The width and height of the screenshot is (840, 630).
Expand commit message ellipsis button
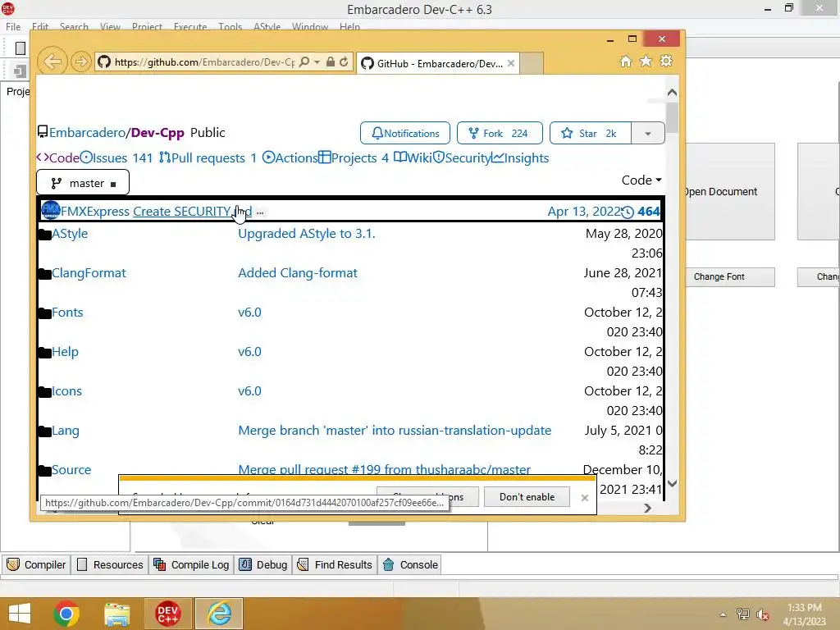click(260, 212)
